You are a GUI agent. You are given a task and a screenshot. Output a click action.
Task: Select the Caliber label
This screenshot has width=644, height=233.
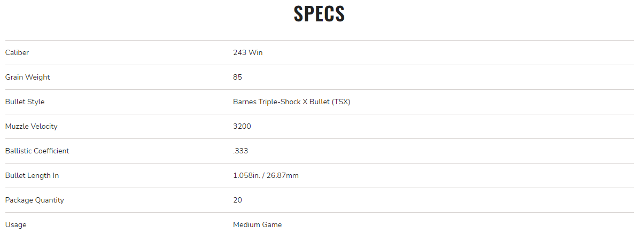tap(17, 52)
